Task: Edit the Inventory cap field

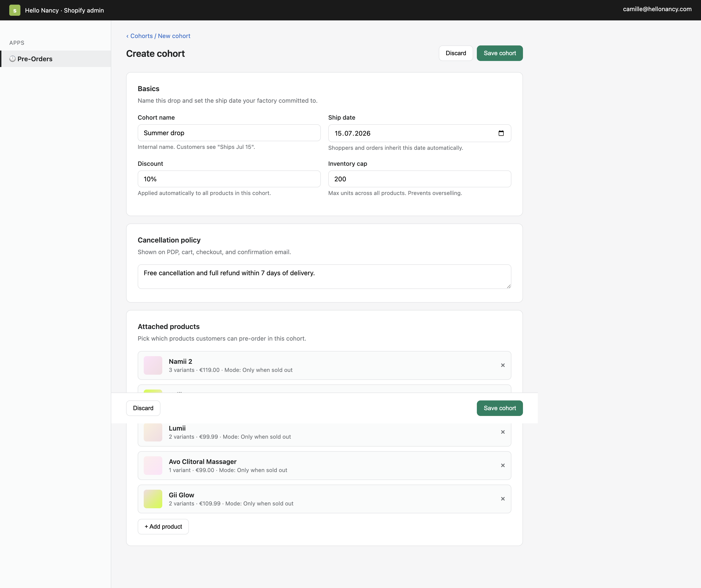Action: coord(419,179)
